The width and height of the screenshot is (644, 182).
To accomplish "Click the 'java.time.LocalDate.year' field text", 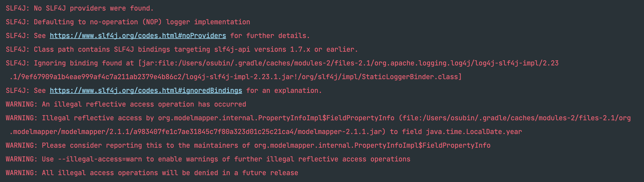I will click(x=474, y=132).
